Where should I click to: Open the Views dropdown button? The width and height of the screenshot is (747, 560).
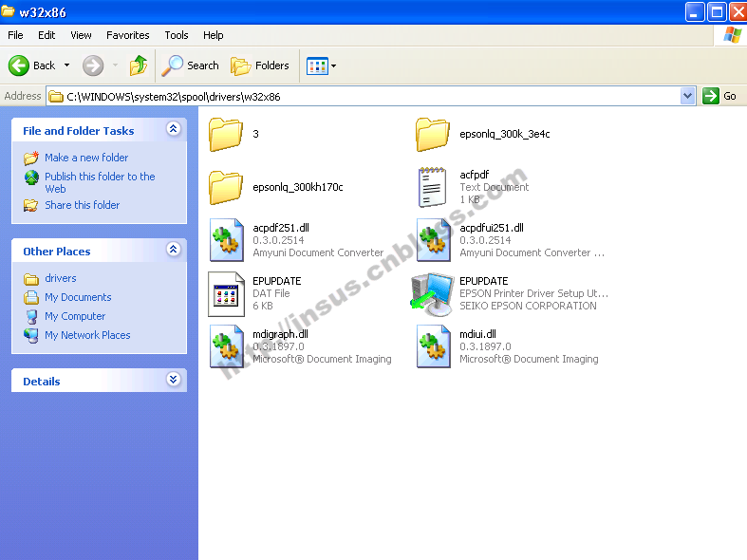click(322, 65)
